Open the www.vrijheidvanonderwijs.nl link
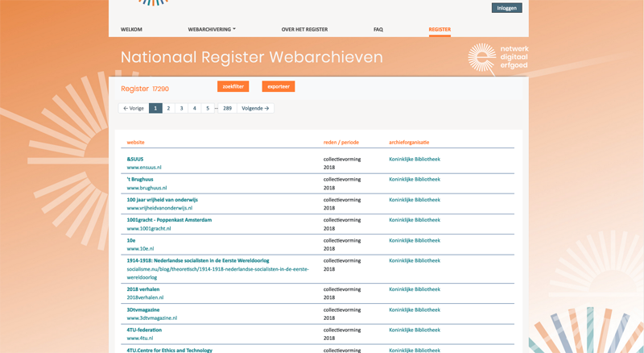Image resolution: width=644 pixels, height=353 pixels. tap(159, 208)
